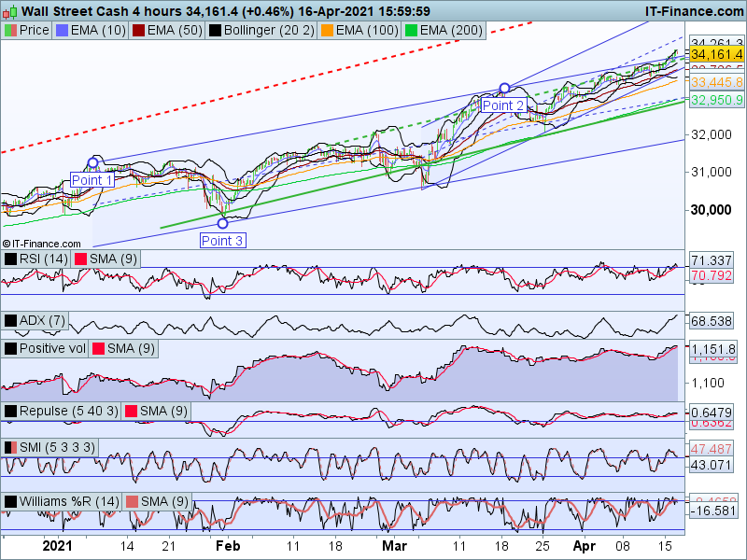Select the Repulse (5 40 3) indicator label
The image size is (747, 560).
[x=68, y=411]
